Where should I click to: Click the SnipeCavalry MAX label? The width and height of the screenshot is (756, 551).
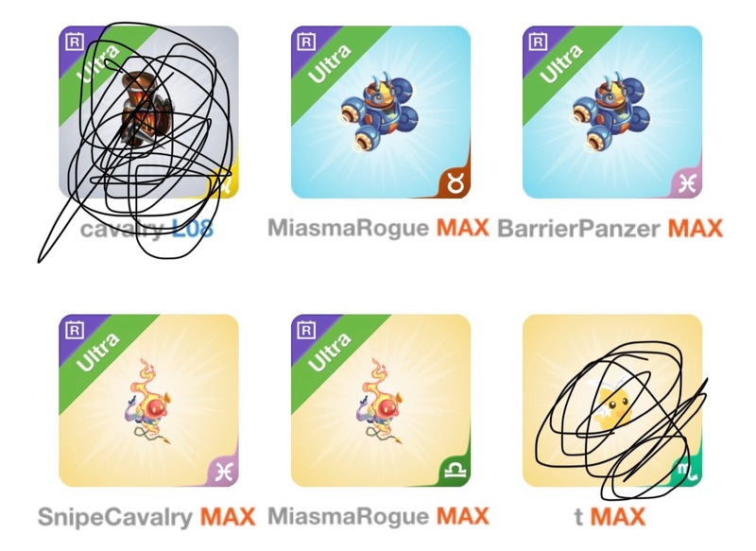coord(146,517)
